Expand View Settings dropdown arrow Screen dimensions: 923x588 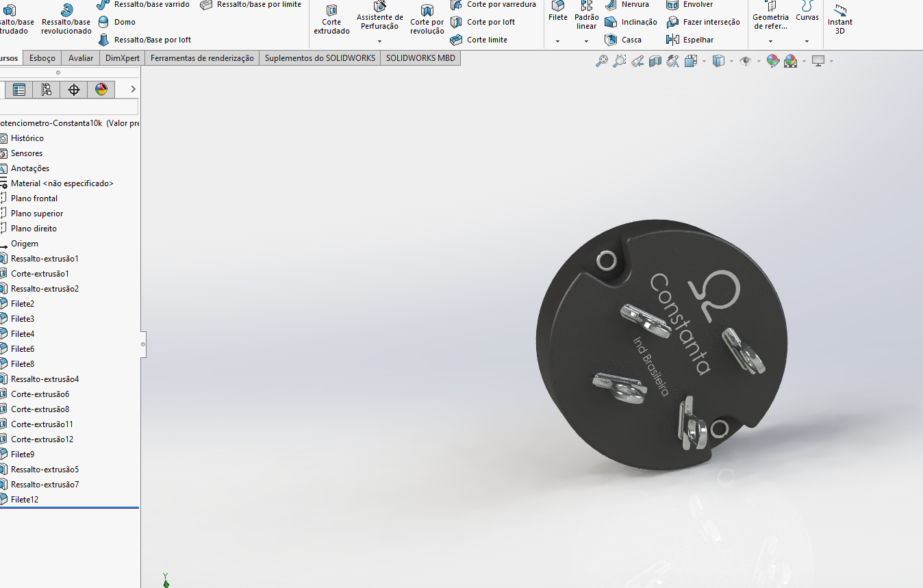click(831, 62)
